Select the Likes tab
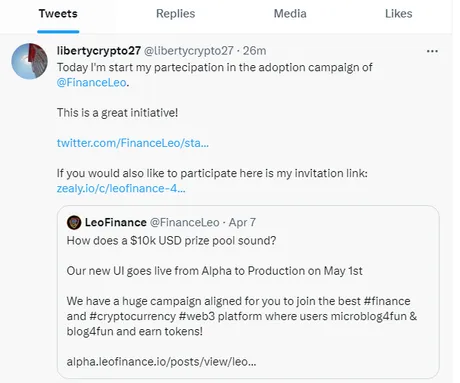The image size is (460, 383). [398, 14]
